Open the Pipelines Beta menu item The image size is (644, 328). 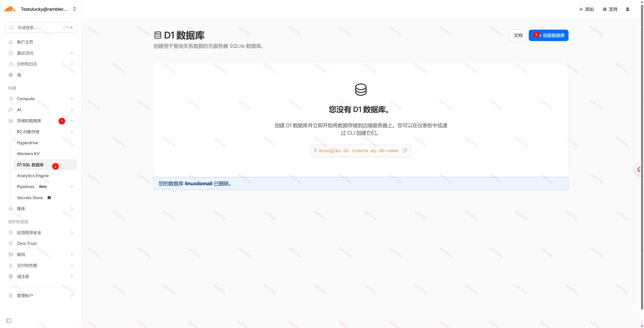[x=45, y=187]
